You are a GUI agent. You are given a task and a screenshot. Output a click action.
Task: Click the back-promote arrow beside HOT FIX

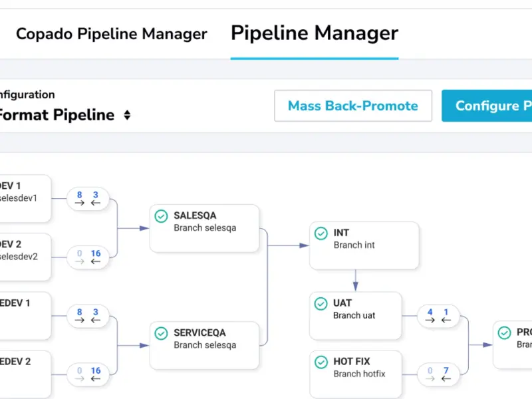point(446,378)
